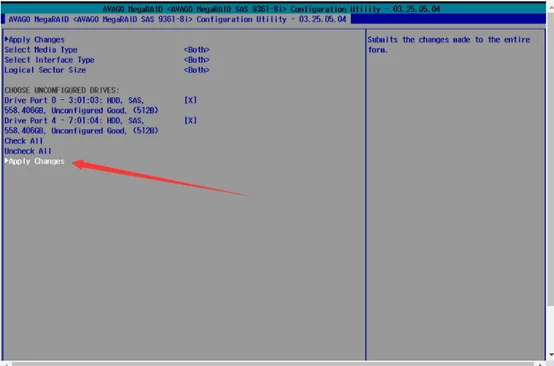Viewport: 554px width, 366px height.
Task: Click the Configuration Utility breadcrumb title
Action: [x=177, y=19]
